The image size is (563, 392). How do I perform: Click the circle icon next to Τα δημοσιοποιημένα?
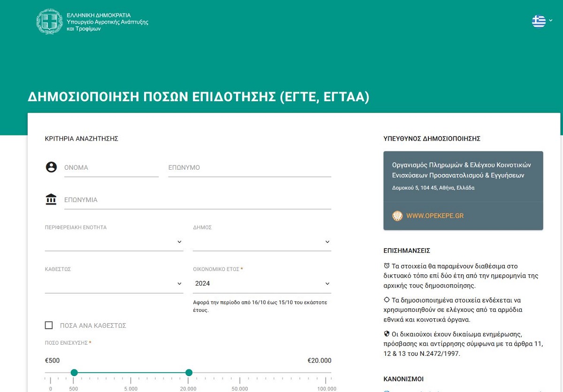[x=387, y=300]
